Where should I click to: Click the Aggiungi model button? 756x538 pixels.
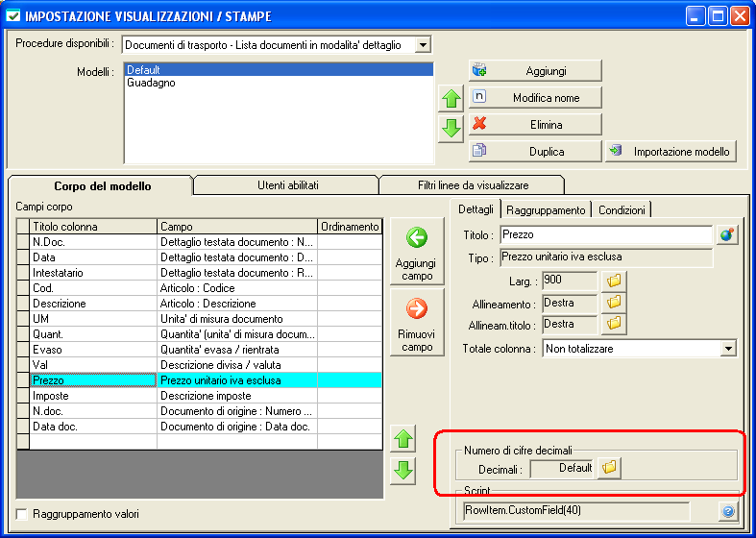point(535,71)
